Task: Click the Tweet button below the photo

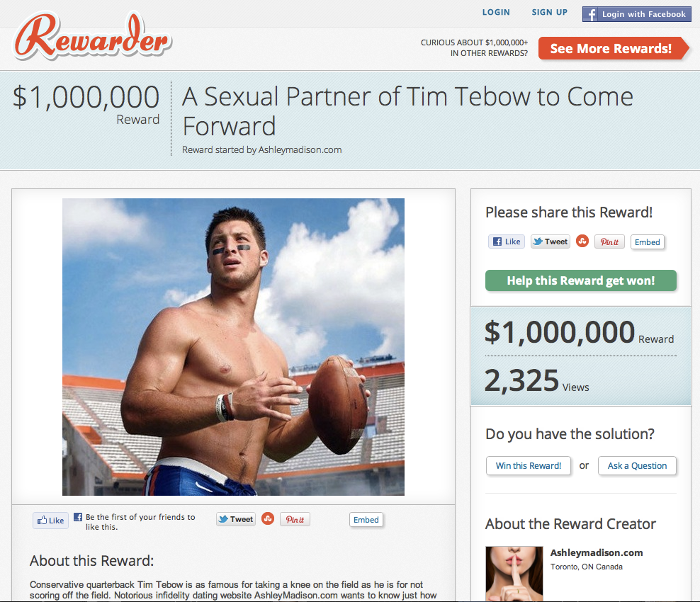Action: tap(236, 519)
